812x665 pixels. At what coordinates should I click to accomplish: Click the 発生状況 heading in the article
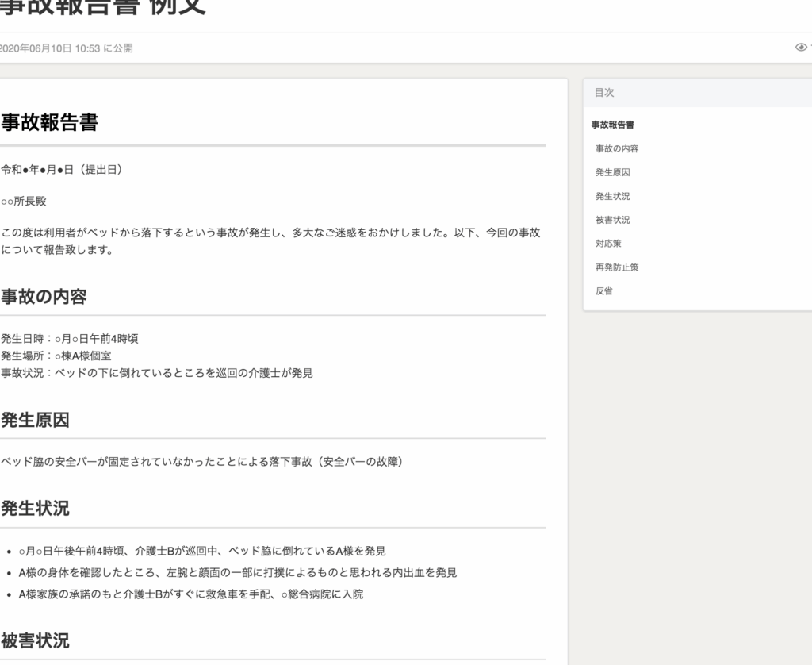click(35, 509)
